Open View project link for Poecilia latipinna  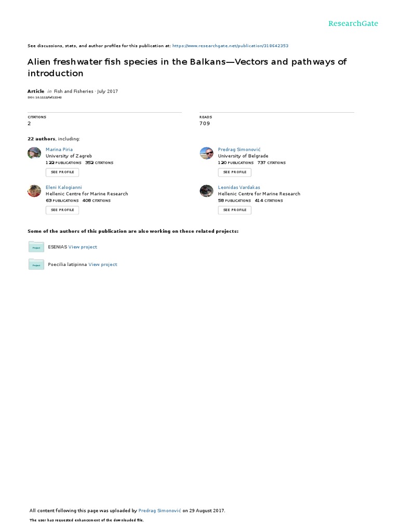pos(103,264)
